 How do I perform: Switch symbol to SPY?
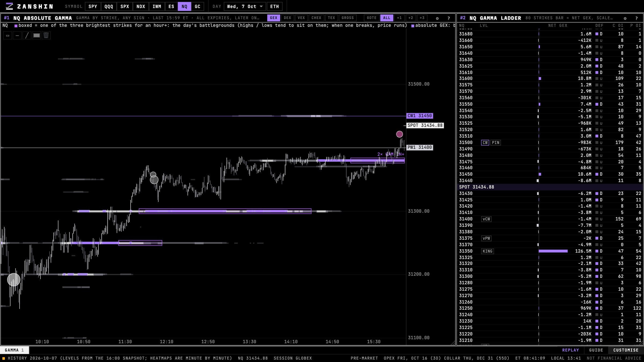coord(93,6)
